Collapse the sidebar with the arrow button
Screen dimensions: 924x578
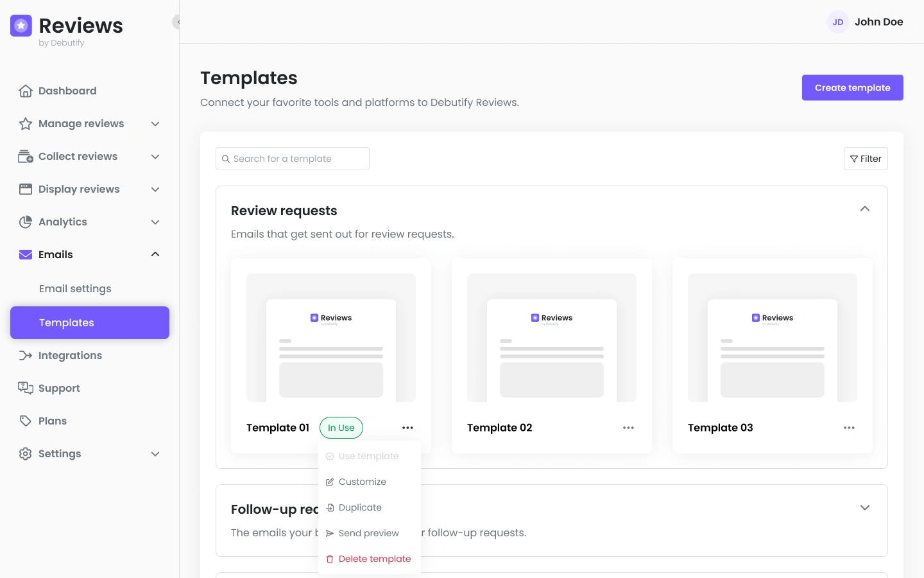point(177,22)
